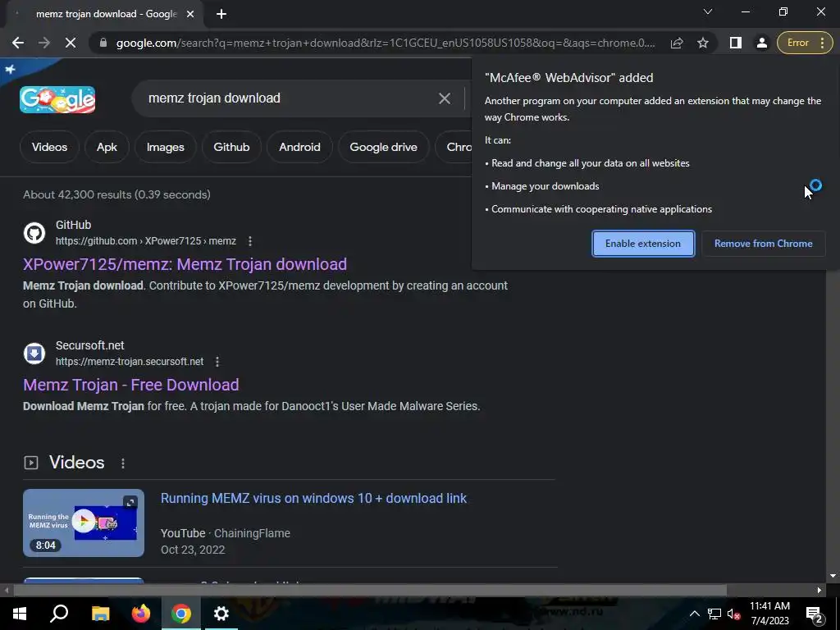The image size is (840, 630).
Task: Play the Running the MEMZ virus video thumbnail
Action: (84, 523)
